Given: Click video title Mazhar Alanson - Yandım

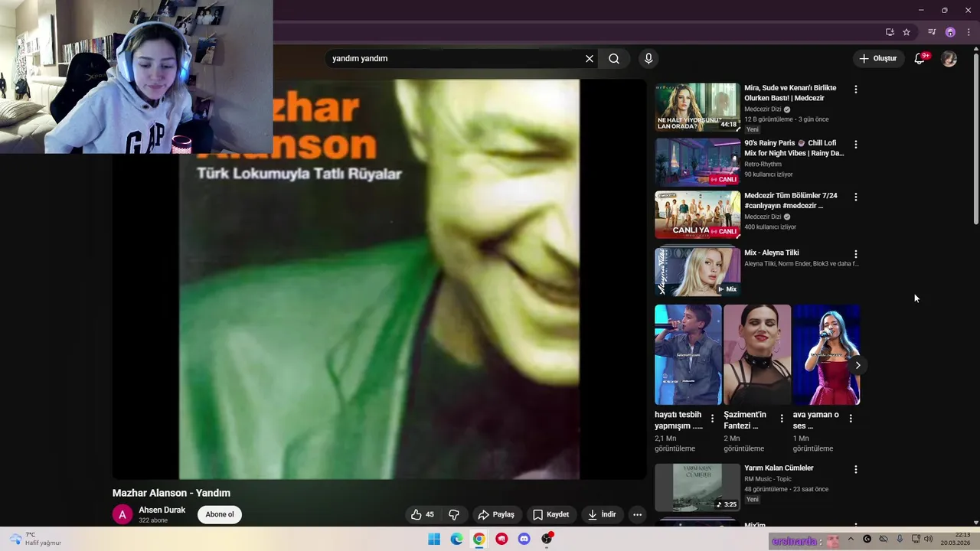Looking at the screenshot, I should tap(171, 493).
